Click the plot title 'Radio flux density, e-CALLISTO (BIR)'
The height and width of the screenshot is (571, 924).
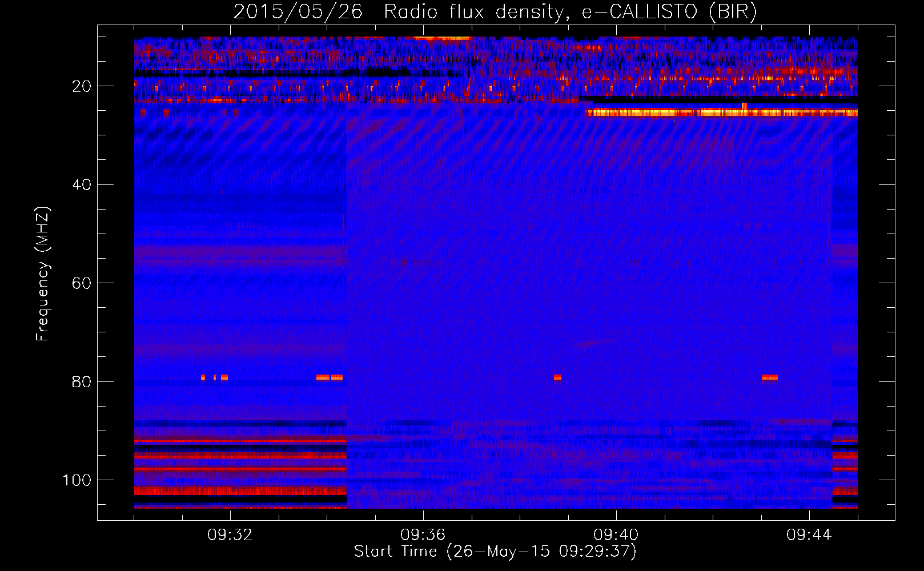[571, 11]
